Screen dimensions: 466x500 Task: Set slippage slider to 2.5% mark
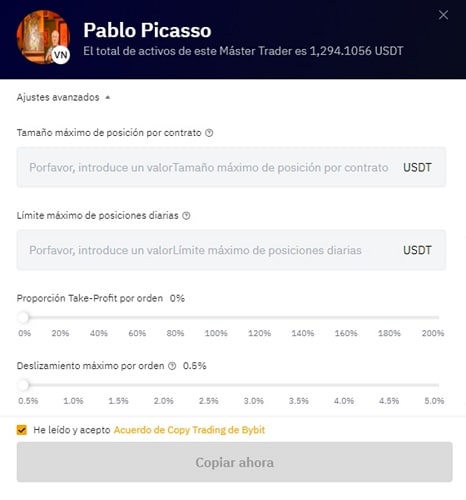point(208,385)
